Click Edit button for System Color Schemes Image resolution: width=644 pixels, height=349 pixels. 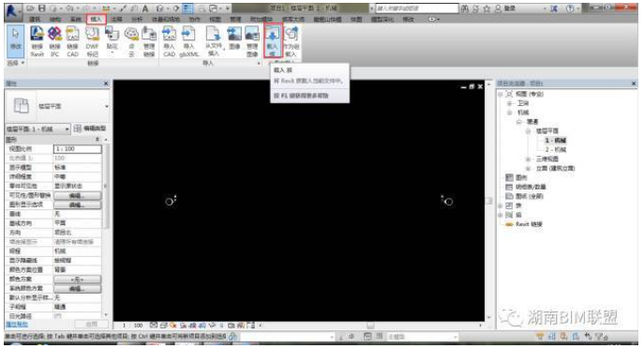pyautogui.click(x=77, y=289)
